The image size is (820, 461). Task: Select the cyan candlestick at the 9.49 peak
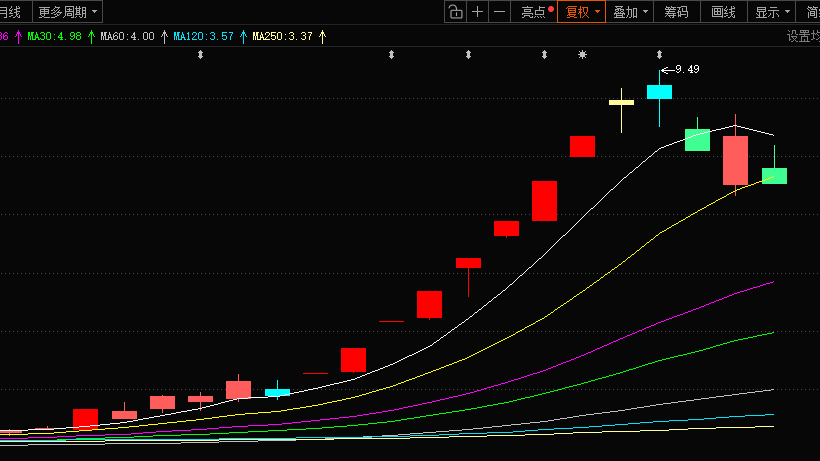click(659, 92)
